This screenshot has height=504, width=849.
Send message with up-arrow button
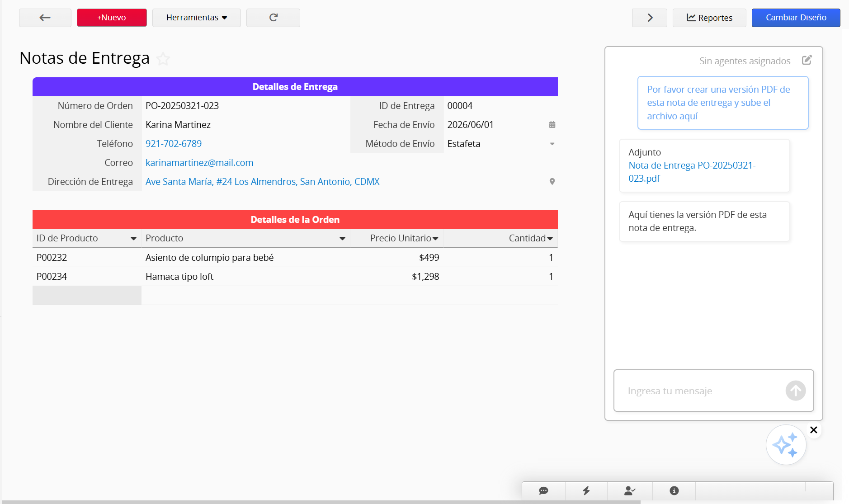point(795,391)
